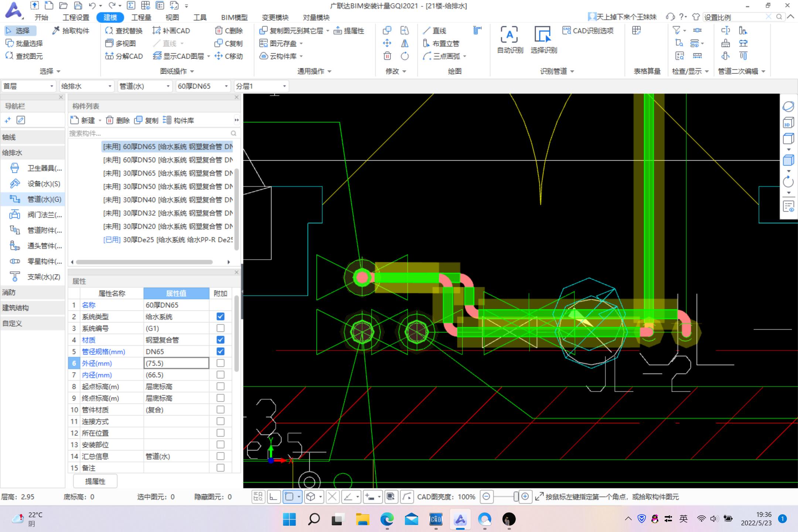Expand the 图元存盘 dropdown
798x532 pixels.
pos(301,44)
